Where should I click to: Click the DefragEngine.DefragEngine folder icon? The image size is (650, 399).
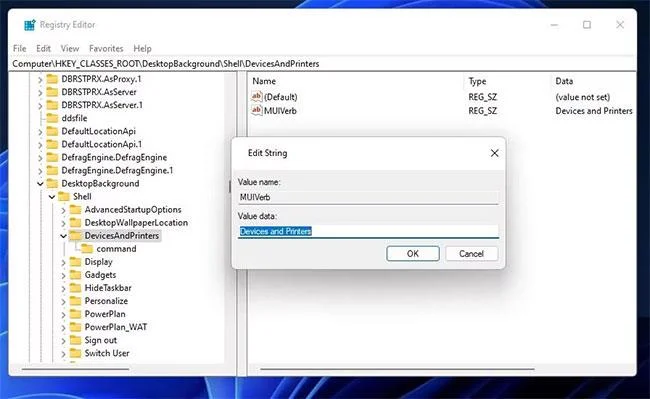pos(52,157)
